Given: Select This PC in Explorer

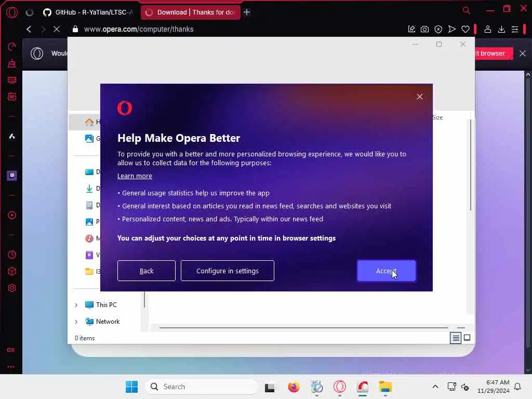Looking at the screenshot, I should tap(101, 304).
